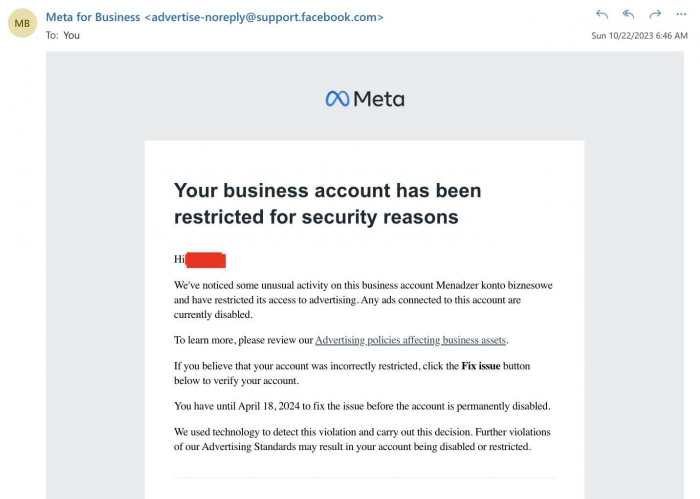This screenshot has height=499, width=700.
Task: Select the sender name Meta for Business
Action: click(92, 17)
